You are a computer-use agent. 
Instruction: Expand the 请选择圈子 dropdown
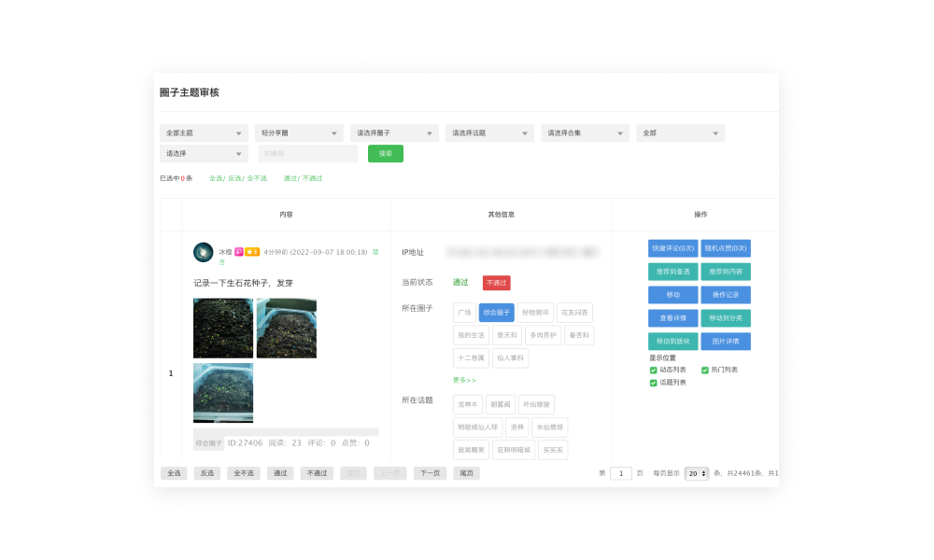click(x=394, y=133)
